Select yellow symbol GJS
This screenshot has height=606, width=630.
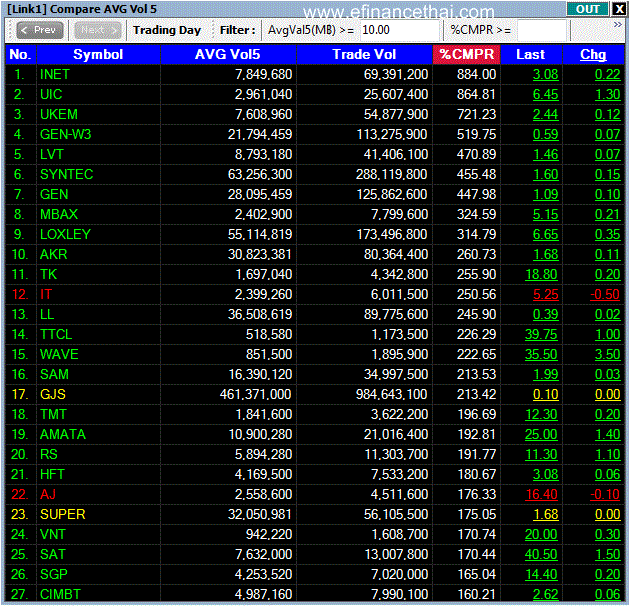pos(53,394)
